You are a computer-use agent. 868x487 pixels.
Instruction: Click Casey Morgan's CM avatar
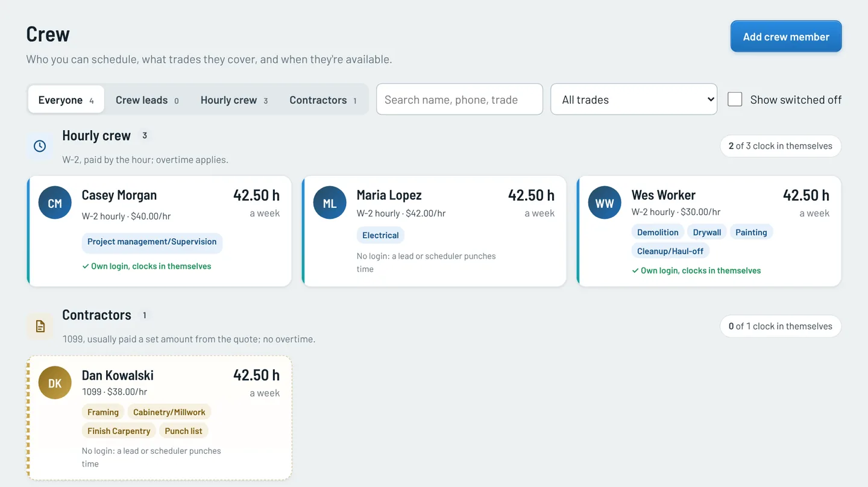[x=55, y=203]
